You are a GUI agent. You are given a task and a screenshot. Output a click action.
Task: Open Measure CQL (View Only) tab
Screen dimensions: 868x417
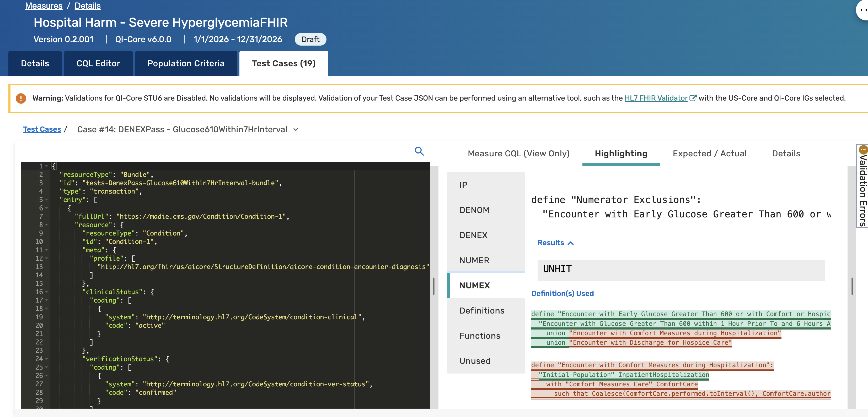click(x=518, y=153)
